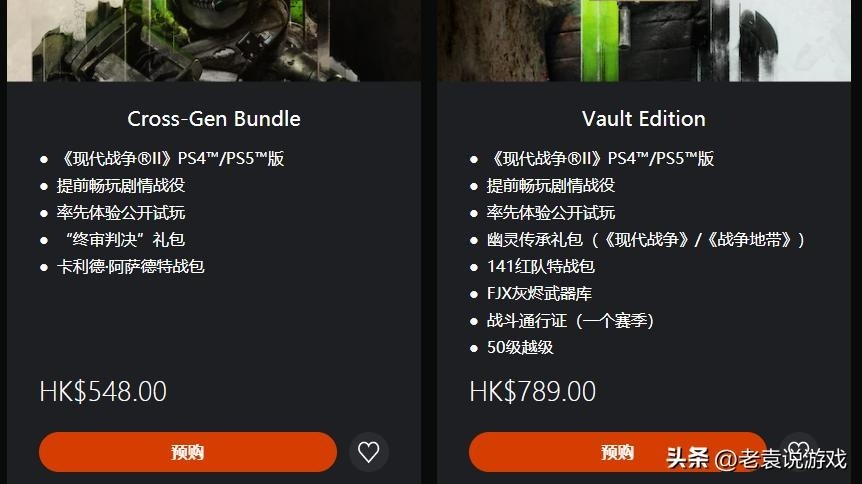Open the Cross-Gen Bundle cover artwork
The image size is (862, 484).
tap(214, 41)
